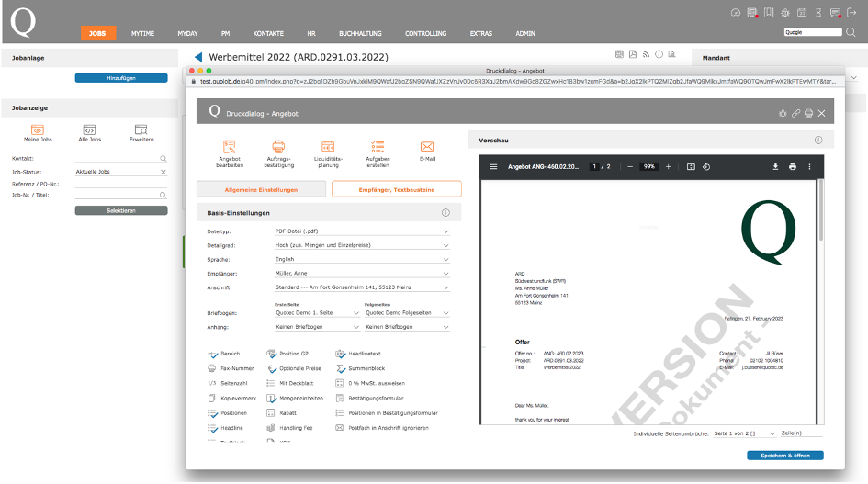868x484 pixels.
Task: Open the Sprache dropdown
Action: (x=362, y=259)
